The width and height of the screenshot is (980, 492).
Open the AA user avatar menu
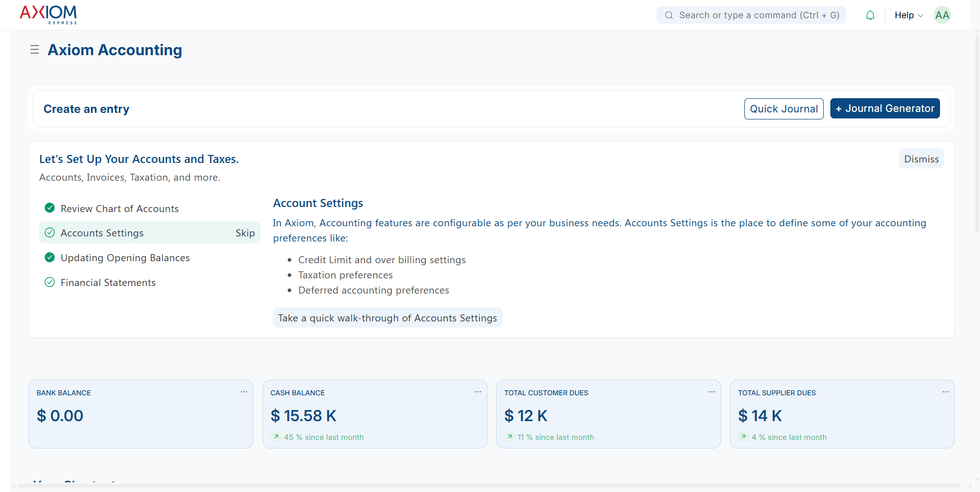click(x=942, y=15)
